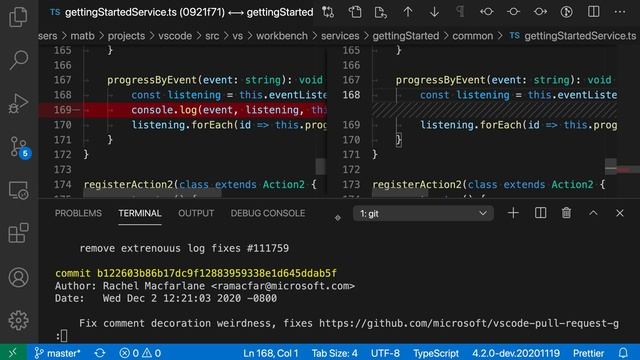The image size is (640, 360).
Task: Maximize the panel with the chevron up
Action: [x=593, y=213]
